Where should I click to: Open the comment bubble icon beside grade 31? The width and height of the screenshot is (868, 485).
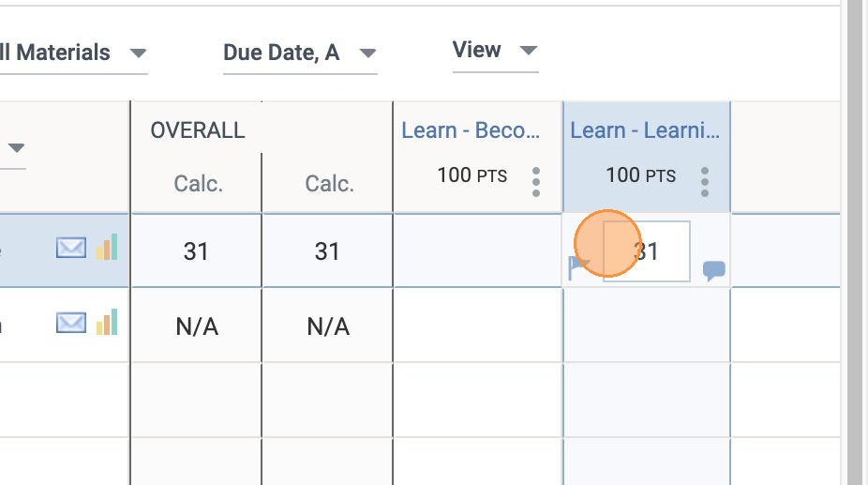coord(714,271)
